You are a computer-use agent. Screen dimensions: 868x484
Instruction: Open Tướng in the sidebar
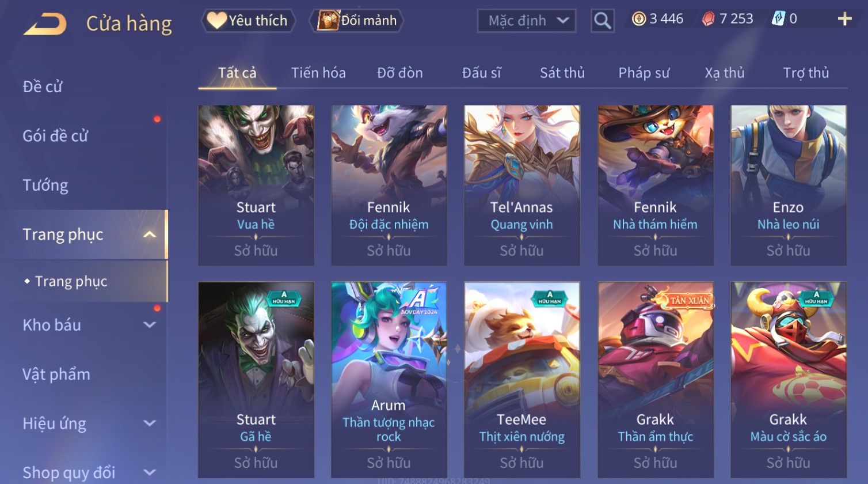point(45,185)
